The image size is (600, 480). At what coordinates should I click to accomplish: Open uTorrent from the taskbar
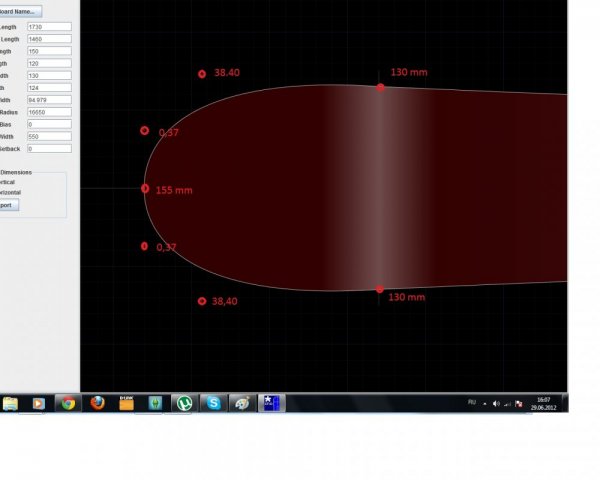(x=185, y=403)
